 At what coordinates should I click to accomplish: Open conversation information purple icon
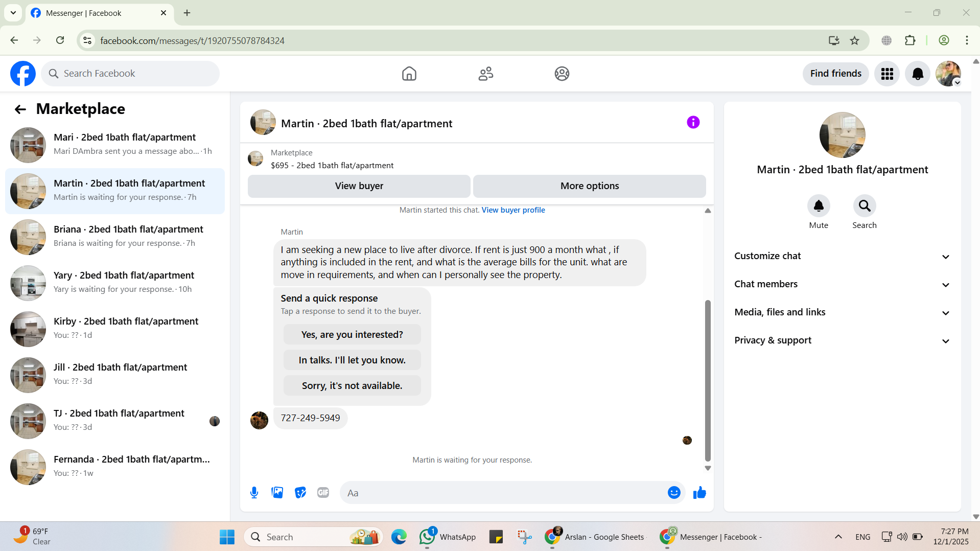[x=693, y=122]
